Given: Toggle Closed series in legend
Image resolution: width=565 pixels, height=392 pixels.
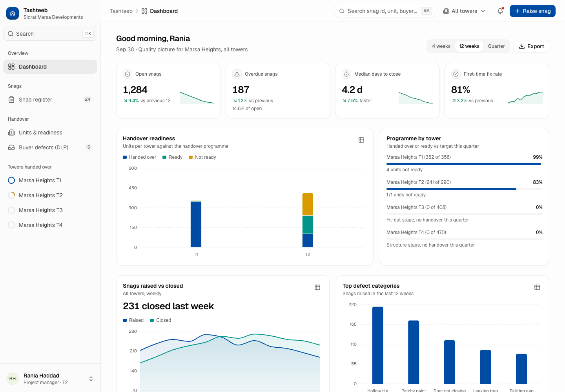Looking at the screenshot, I should click(x=160, y=320).
